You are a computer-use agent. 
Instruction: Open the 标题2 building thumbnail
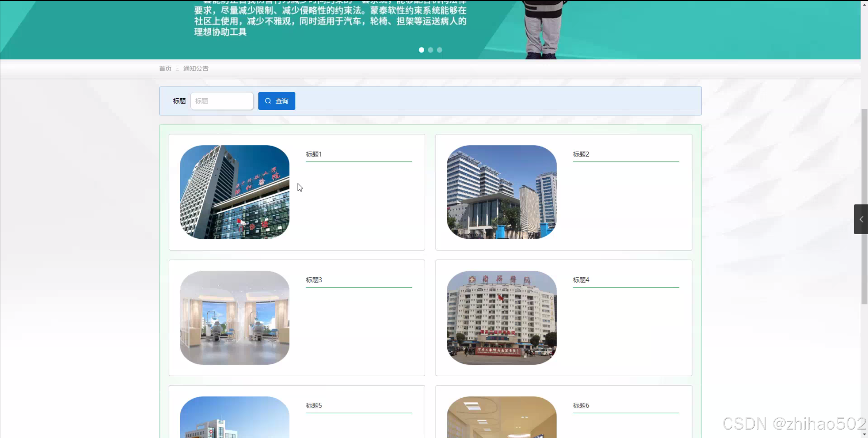[501, 192]
